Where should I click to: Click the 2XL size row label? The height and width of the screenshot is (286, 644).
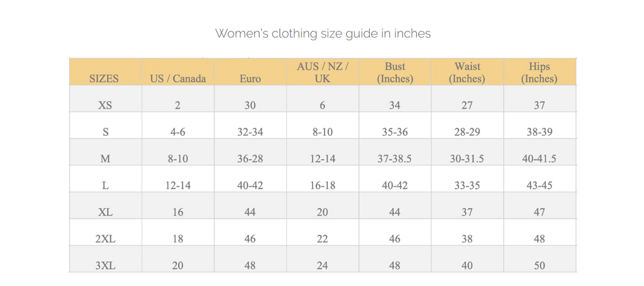(105, 239)
